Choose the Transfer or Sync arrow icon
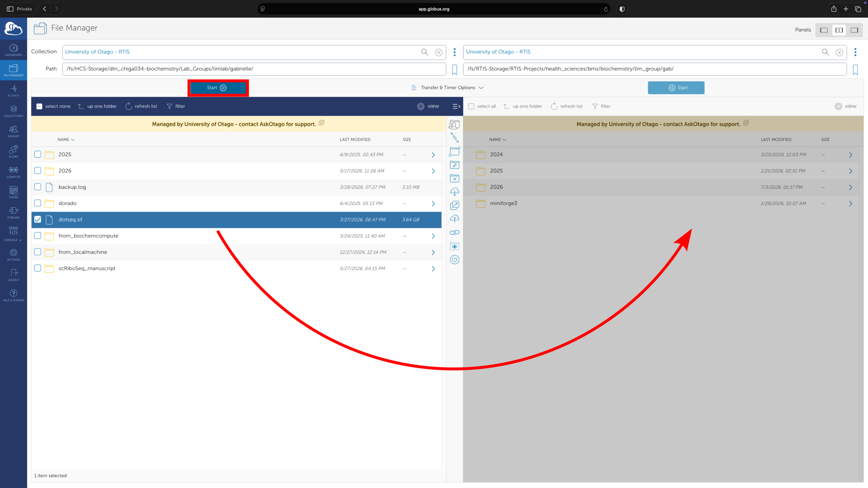 pos(455,138)
